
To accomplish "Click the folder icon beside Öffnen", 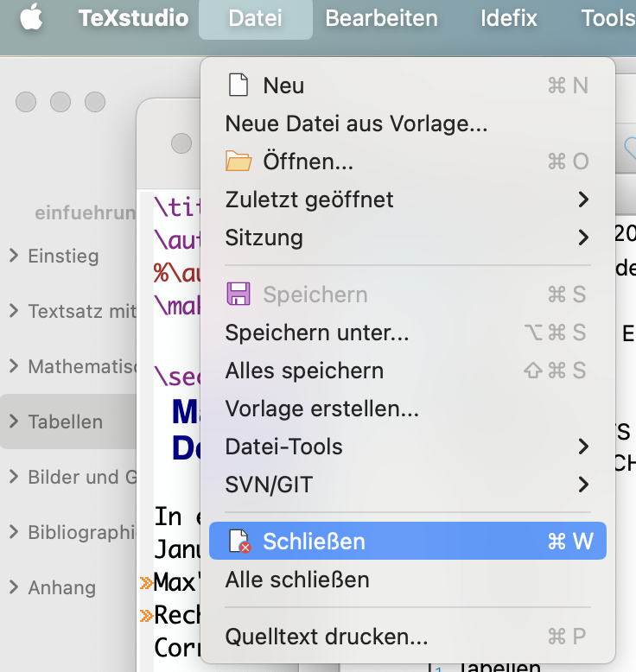I will [x=238, y=162].
